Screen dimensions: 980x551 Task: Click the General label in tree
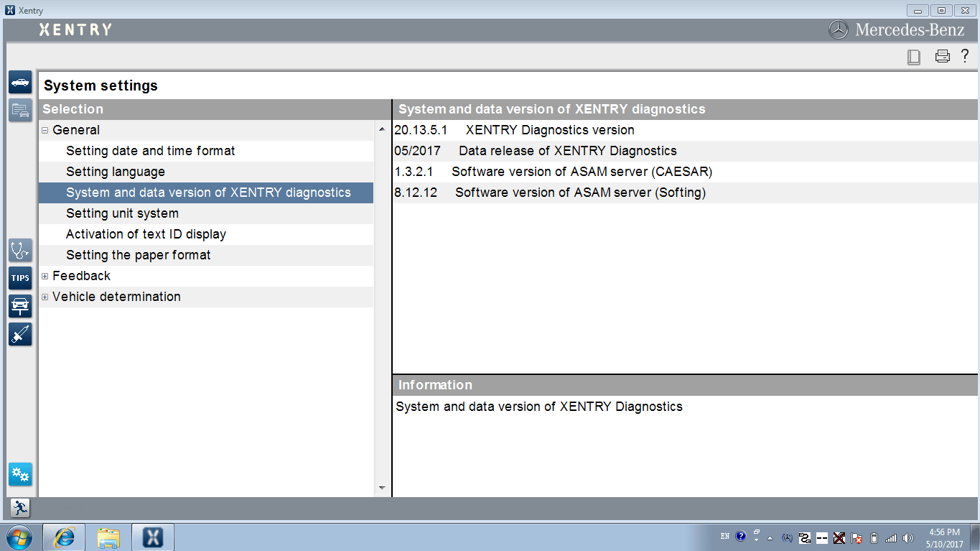(x=76, y=130)
